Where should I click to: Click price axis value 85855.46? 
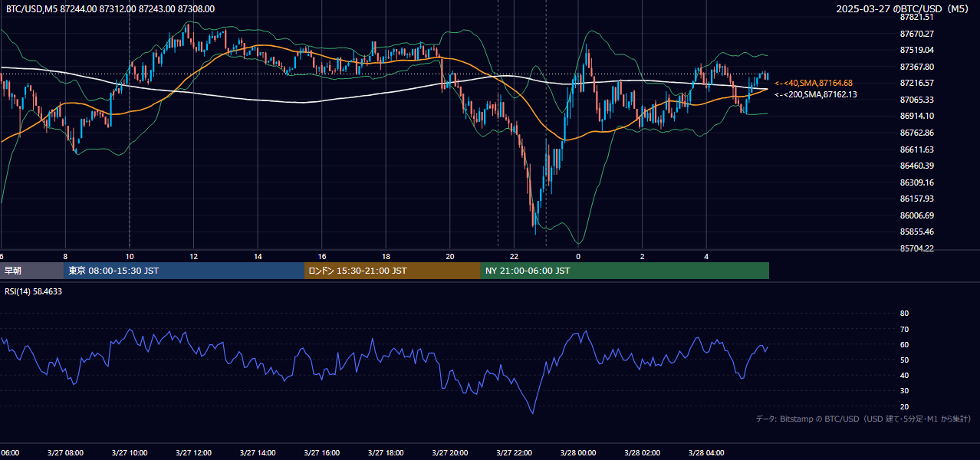(x=917, y=232)
